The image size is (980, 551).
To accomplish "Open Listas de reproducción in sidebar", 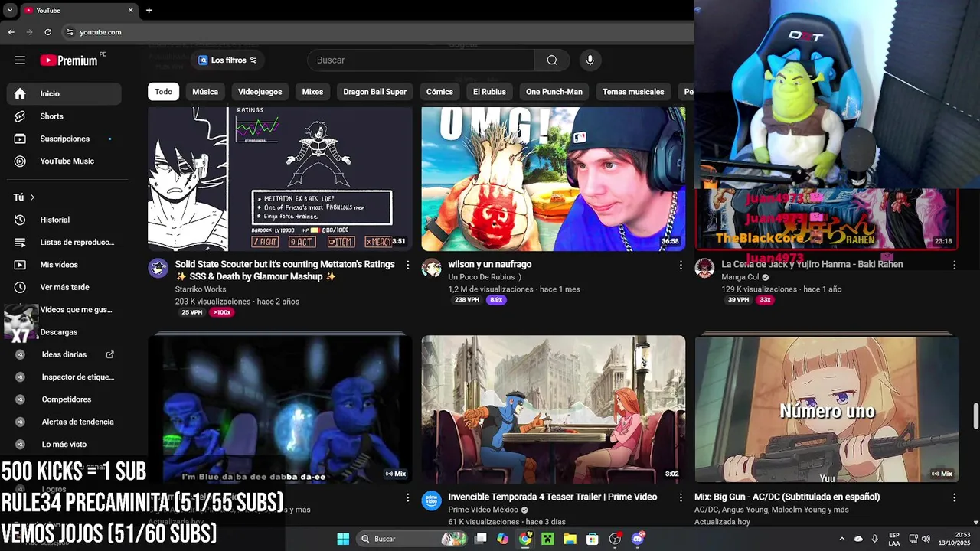I will point(64,243).
